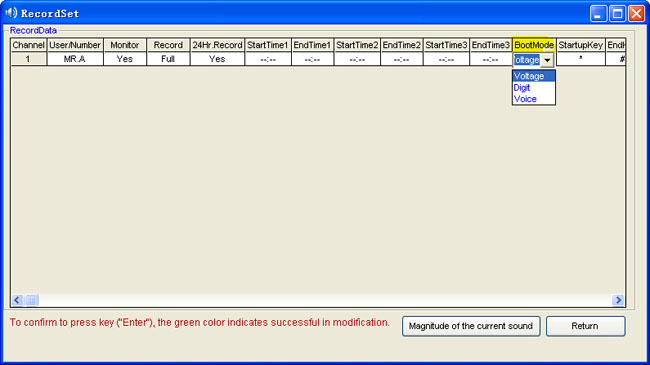Click the speaker icon in title bar
The width and height of the screenshot is (650, 365).
(x=11, y=13)
